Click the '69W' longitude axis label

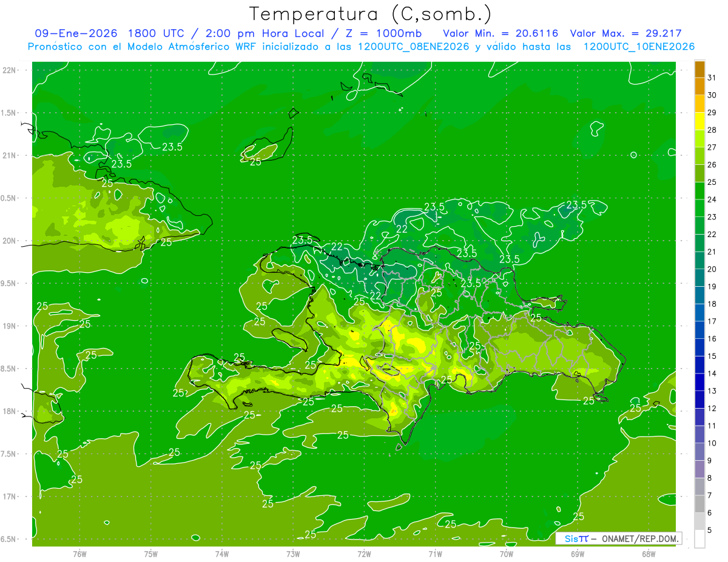(x=578, y=554)
